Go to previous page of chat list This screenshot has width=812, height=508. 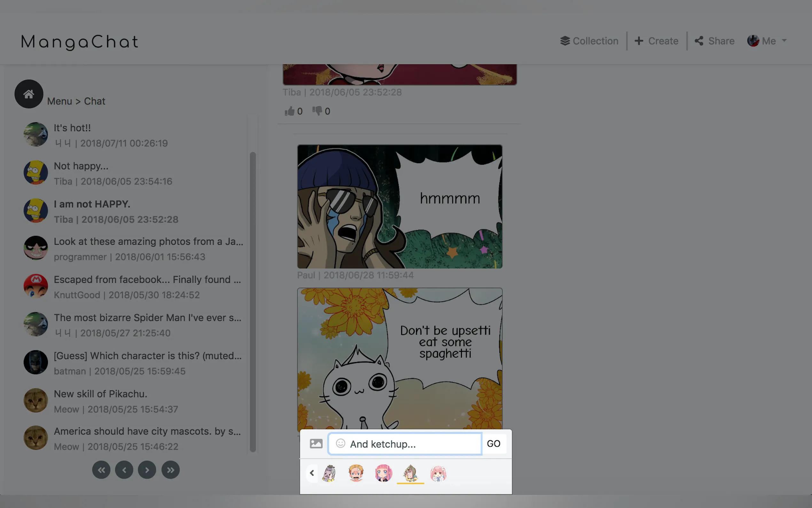point(124,470)
